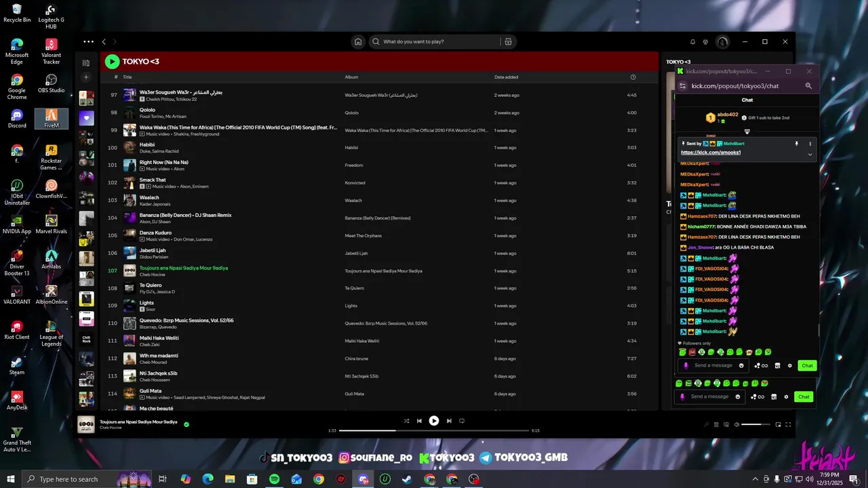Go to Spotify Home icon
868x488 pixels.
(x=358, y=41)
